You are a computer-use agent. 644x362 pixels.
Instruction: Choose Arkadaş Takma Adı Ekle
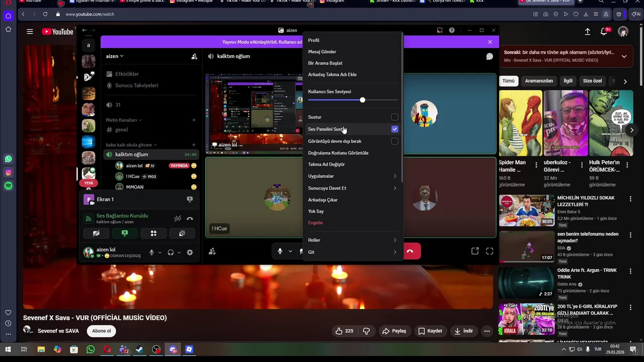click(352, 74)
